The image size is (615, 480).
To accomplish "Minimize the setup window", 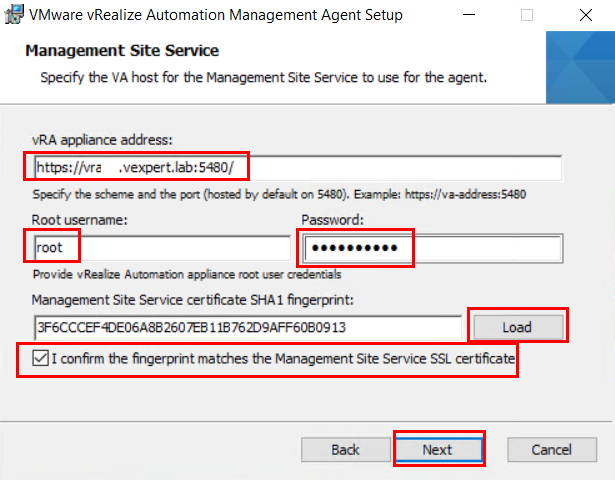I will click(x=469, y=15).
